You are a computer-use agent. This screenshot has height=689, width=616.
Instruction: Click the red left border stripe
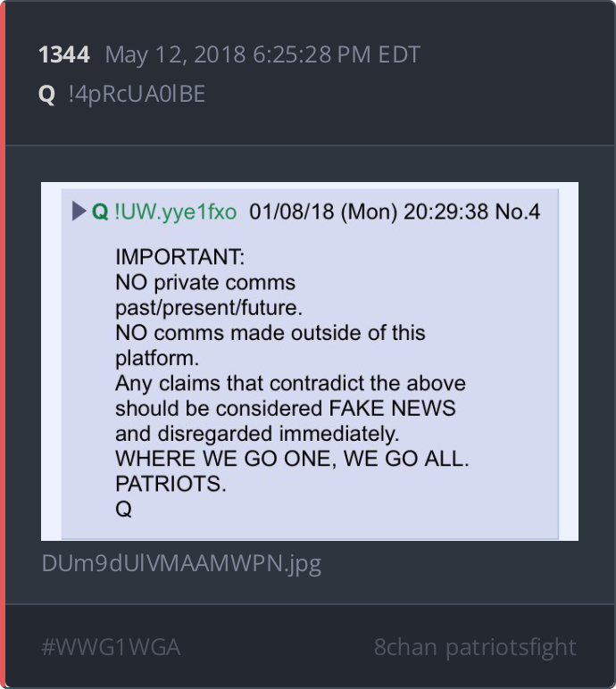(3, 344)
